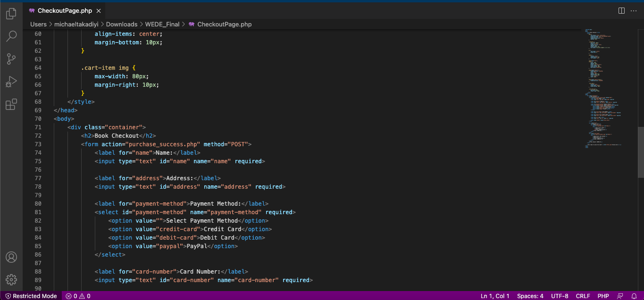Image resolution: width=644 pixels, height=300 pixels.
Task: Click the "PayPal" option text
Action: coord(197,246)
